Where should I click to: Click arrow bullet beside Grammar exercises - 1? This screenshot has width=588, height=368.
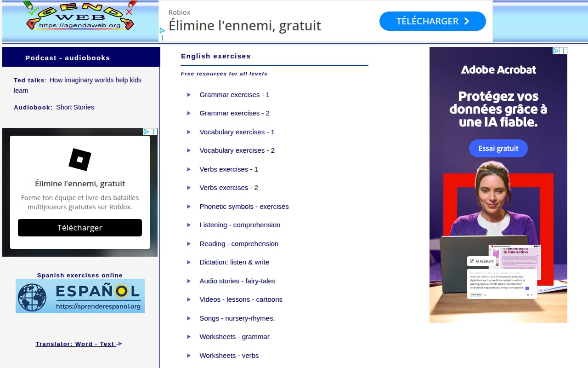click(x=189, y=95)
